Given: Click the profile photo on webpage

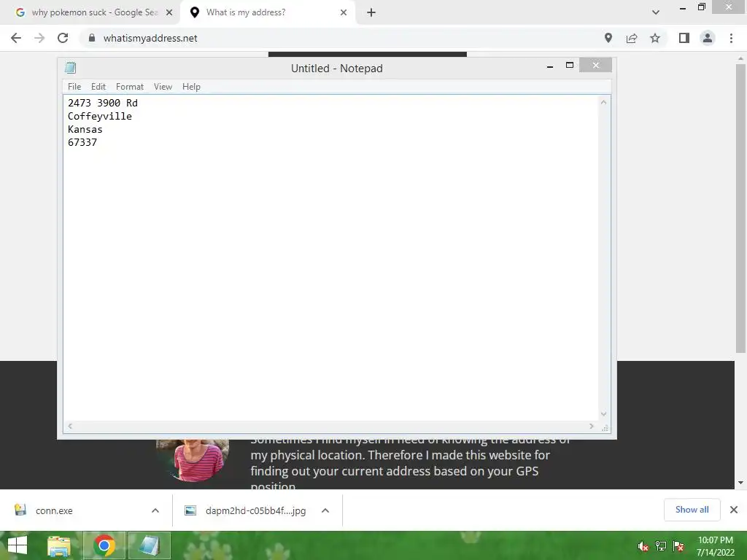Looking at the screenshot, I should [x=193, y=460].
